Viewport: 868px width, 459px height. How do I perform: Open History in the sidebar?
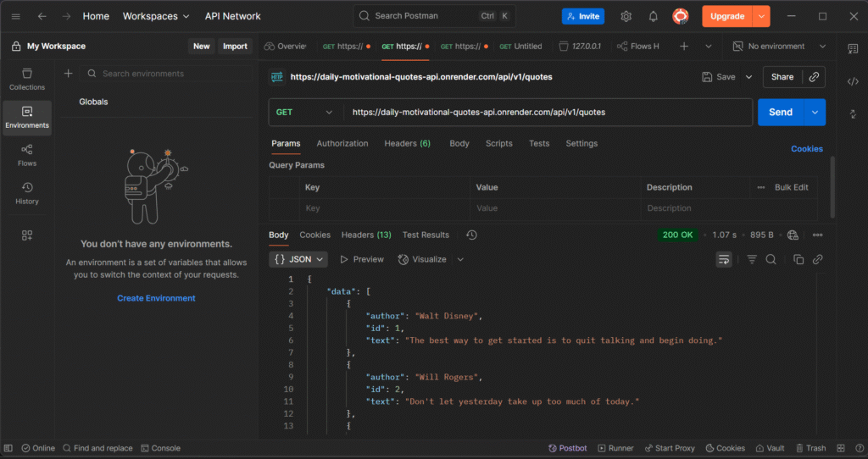pyautogui.click(x=27, y=193)
